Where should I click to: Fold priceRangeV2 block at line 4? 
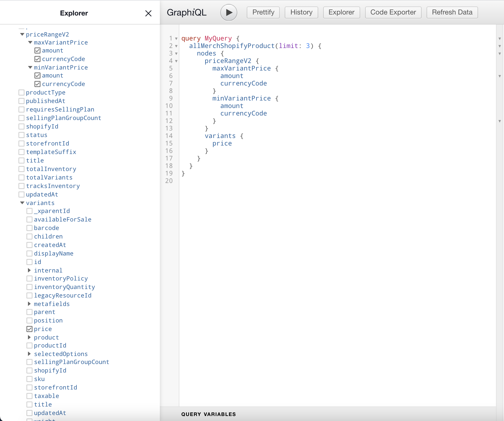176,61
